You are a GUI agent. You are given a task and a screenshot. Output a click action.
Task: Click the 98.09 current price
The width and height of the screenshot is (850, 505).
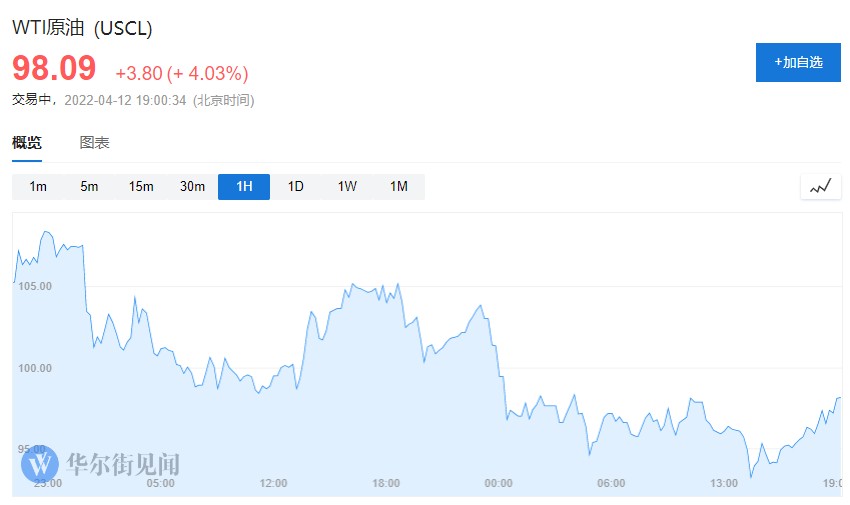[54, 69]
